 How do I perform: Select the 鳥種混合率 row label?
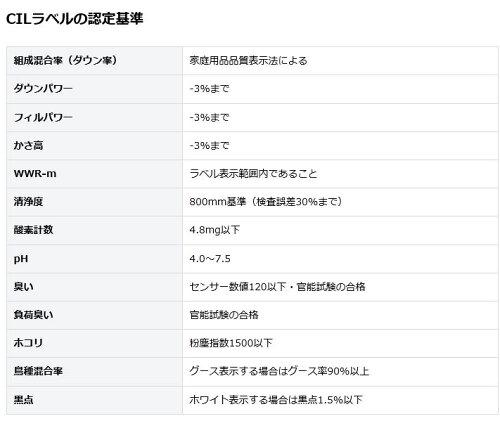(38, 371)
